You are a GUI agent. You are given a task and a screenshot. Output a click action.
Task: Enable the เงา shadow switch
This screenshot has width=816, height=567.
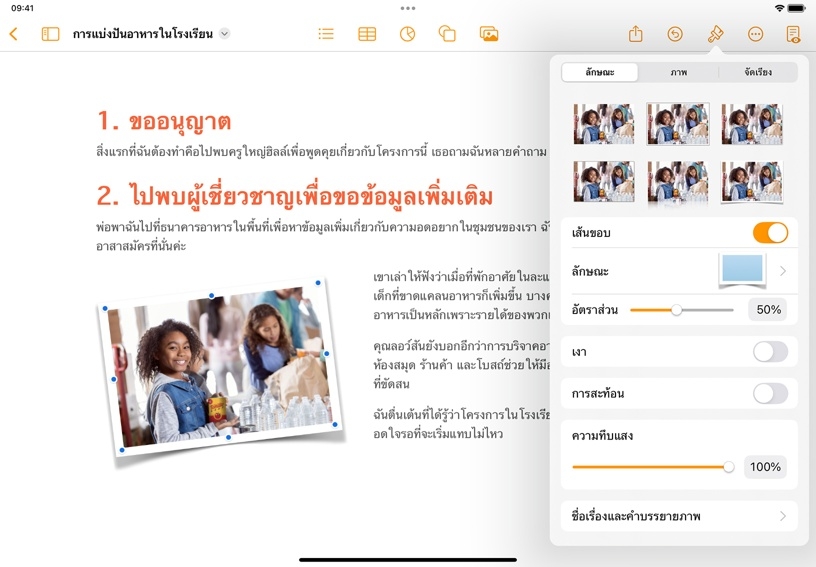click(x=770, y=352)
